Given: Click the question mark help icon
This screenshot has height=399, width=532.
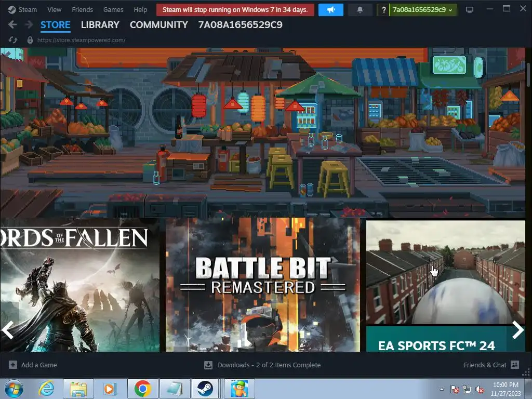Looking at the screenshot, I should coord(383,10).
